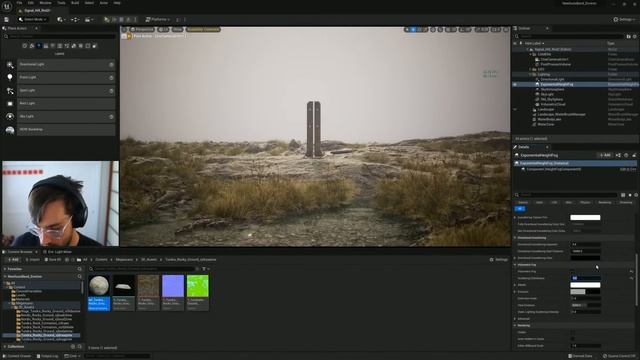Open documentation icon for Directional Light
The width and height of the screenshot is (640, 360).
click(x=111, y=64)
